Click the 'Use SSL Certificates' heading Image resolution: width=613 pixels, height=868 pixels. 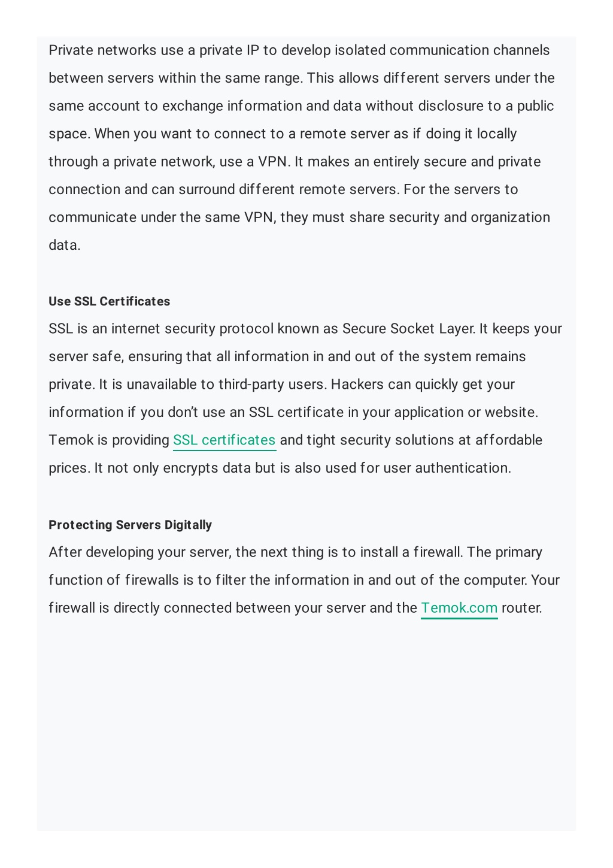click(x=110, y=301)
